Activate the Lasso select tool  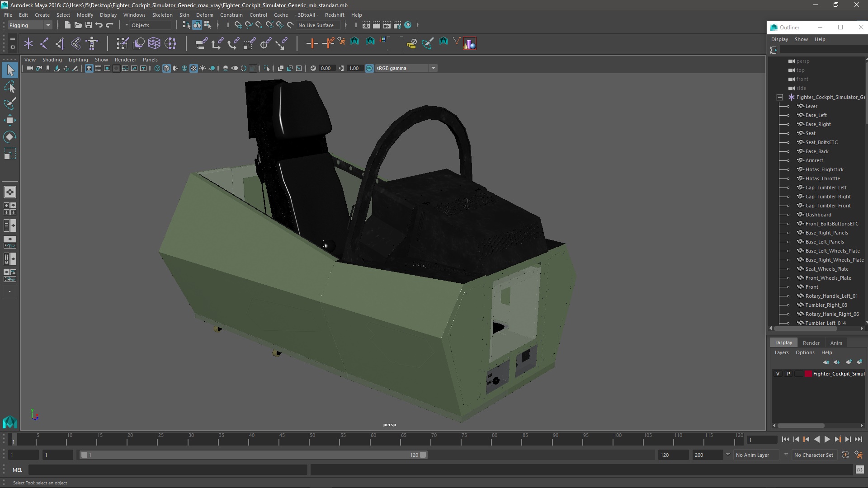point(10,87)
